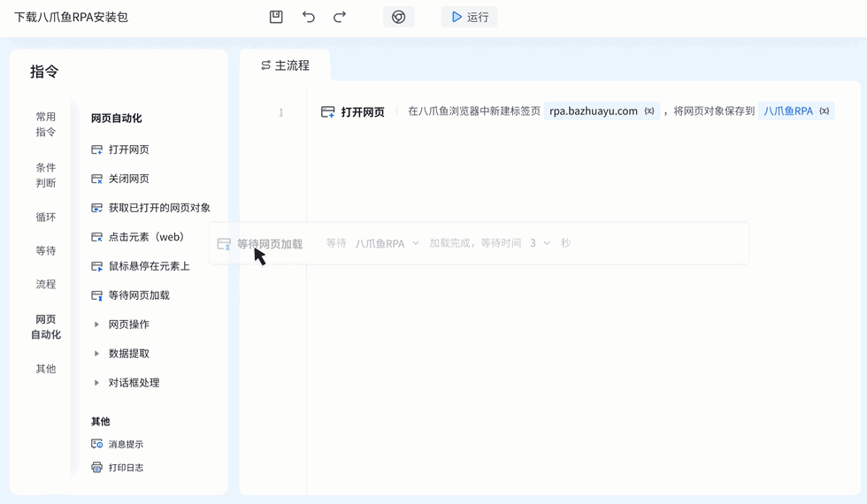Screen dimensions: 867x504
Task: Select the 打开网页 step label in row 1
Action: tap(363, 112)
